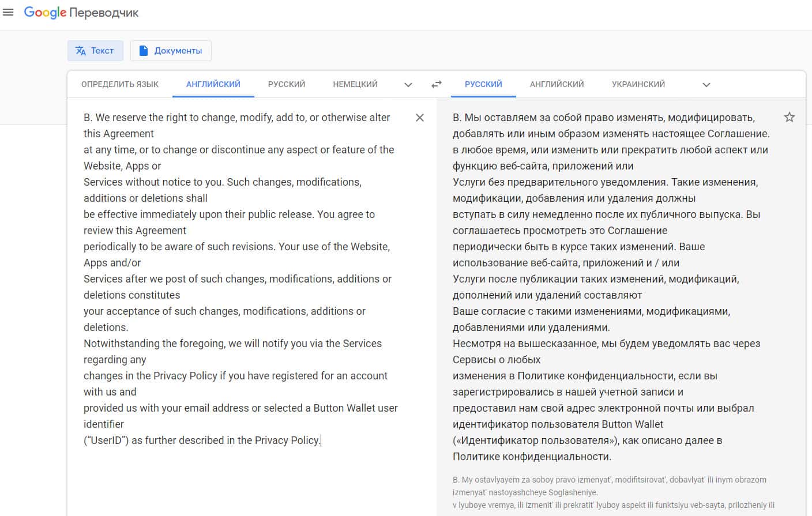
Task: Expand the source language list
Action: click(408, 85)
